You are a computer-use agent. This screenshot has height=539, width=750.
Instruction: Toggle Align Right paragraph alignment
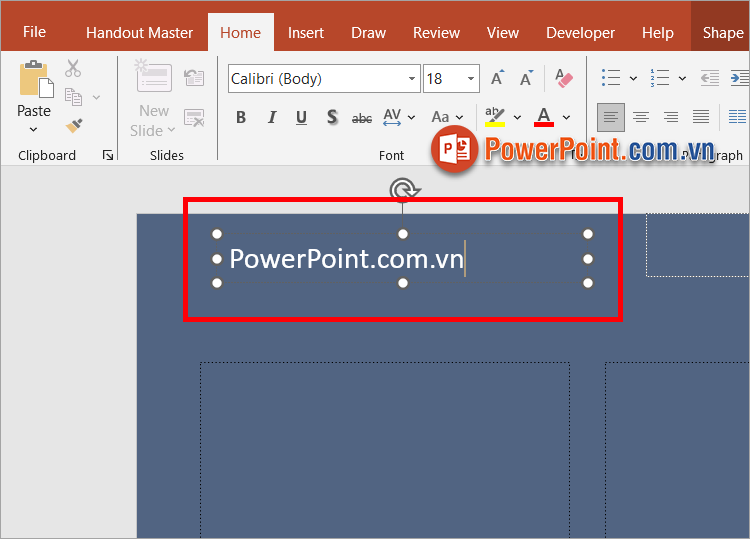(x=671, y=117)
